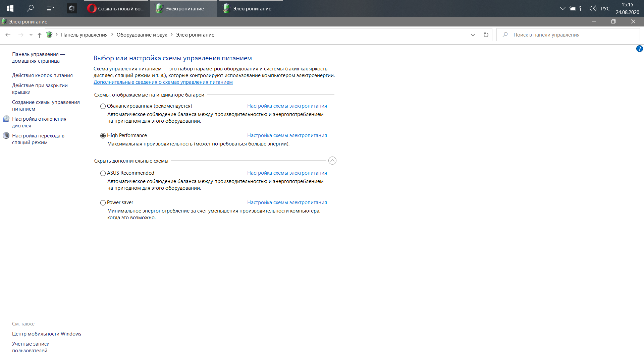Open Дополнительные сведения о схемах link
The height and width of the screenshot is (362, 644).
163,82
